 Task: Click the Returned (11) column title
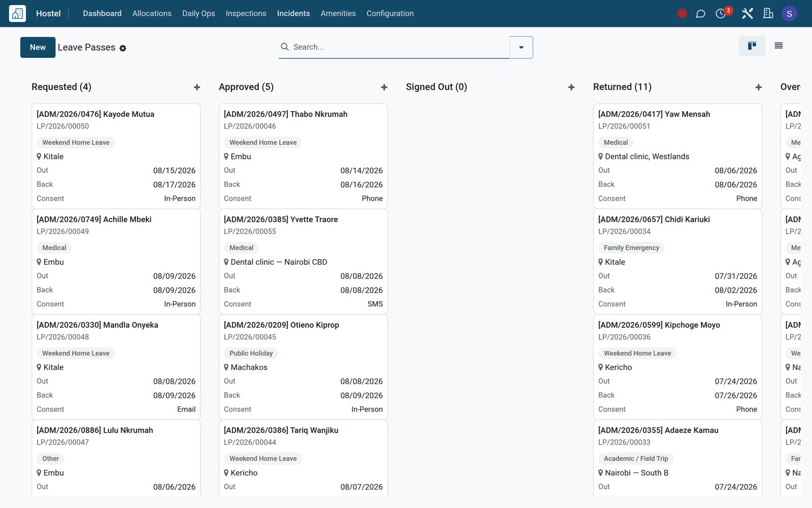pyautogui.click(x=622, y=87)
